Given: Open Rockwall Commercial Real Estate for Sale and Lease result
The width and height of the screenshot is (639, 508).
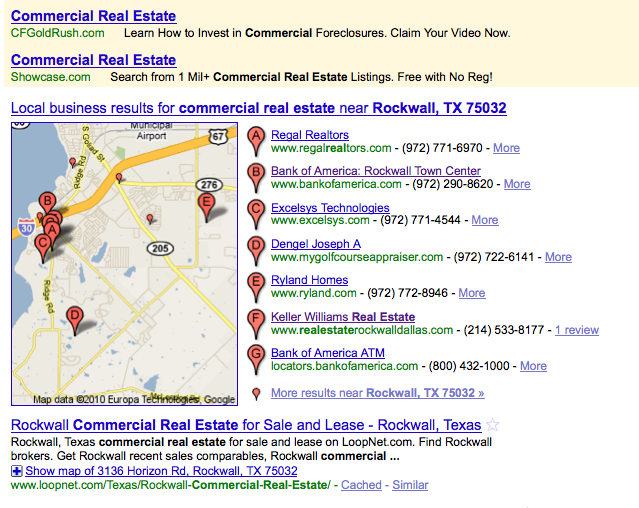Looking at the screenshot, I should click(x=246, y=425).
